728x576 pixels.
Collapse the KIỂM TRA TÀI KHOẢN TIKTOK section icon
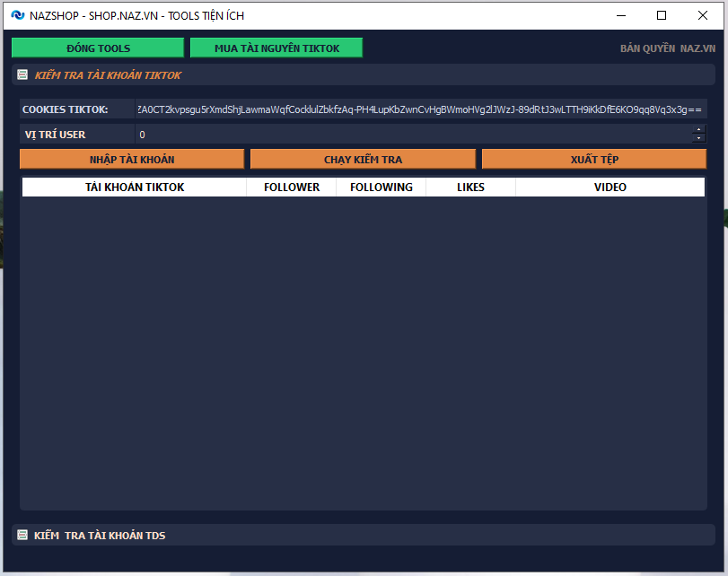click(22, 74)
